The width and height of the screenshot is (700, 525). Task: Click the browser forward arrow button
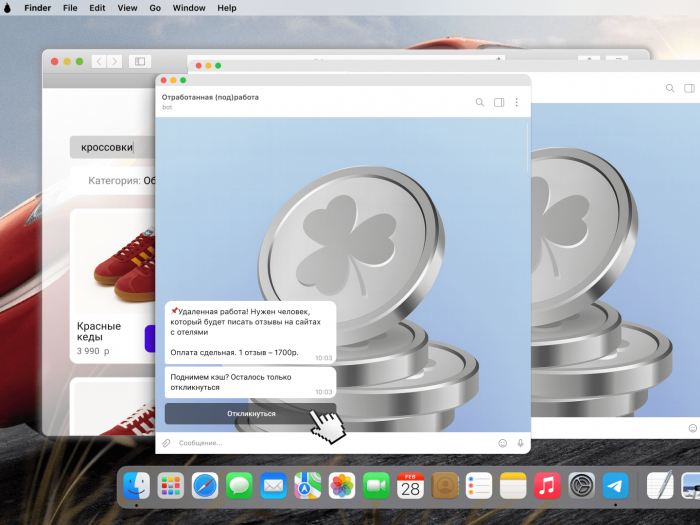[x=115, y=61]
